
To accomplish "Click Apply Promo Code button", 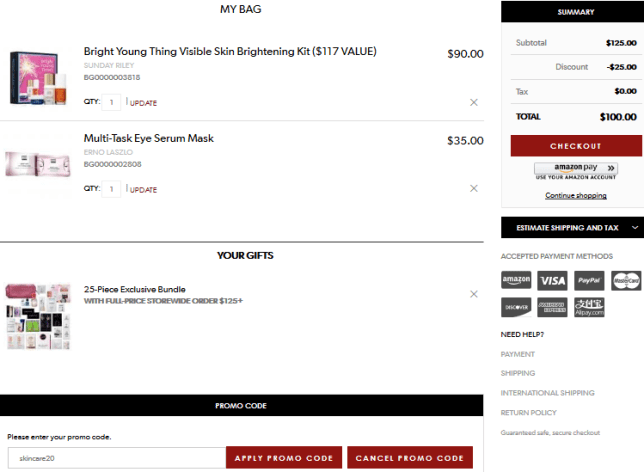I will 284,458.
